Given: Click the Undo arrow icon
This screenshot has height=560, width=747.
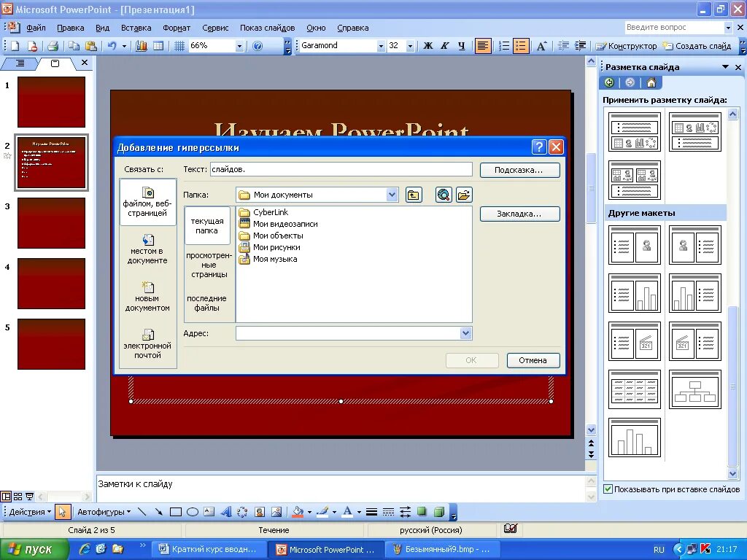Looking at the screenshot, I should [112, 46].
